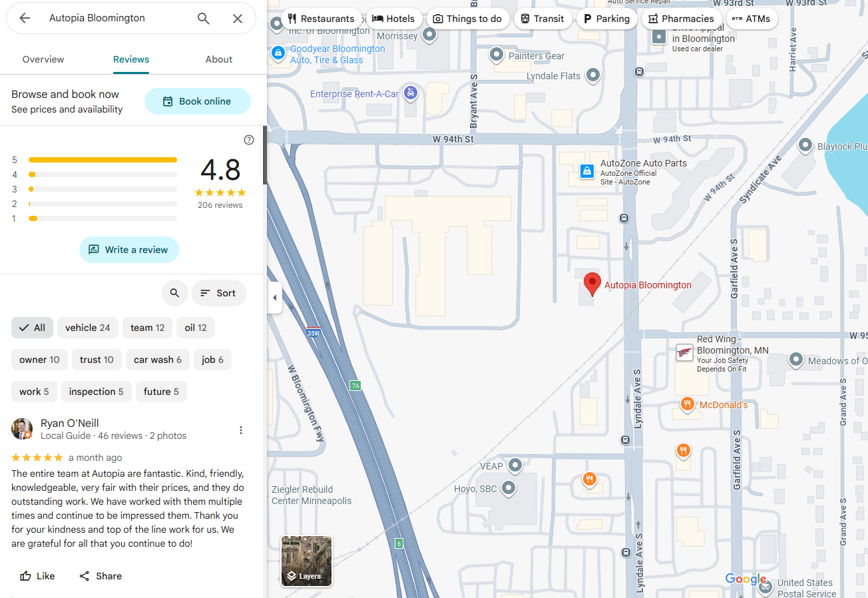868x598 pixels.
Task: Filter reviews by work 5
Action: click(34, 392)
